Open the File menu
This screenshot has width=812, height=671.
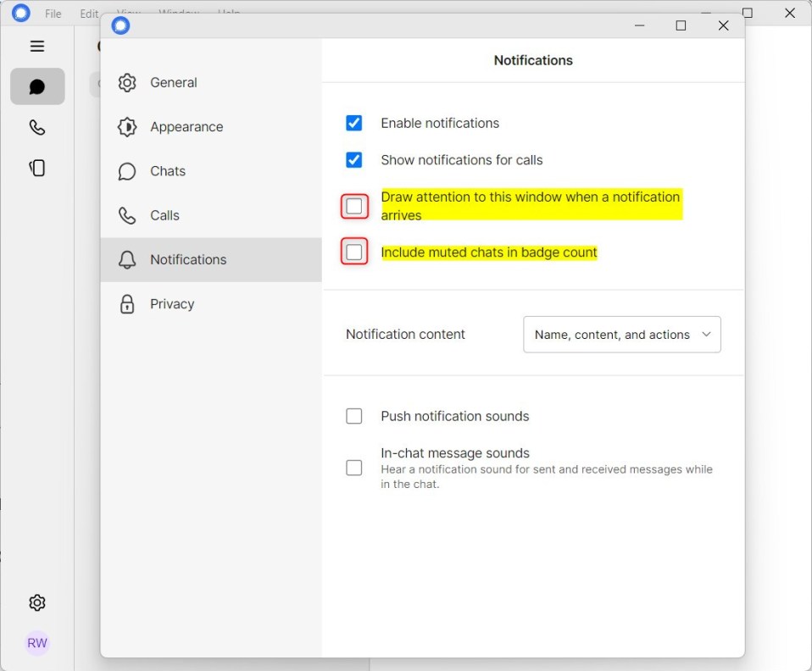coord(53,14)
